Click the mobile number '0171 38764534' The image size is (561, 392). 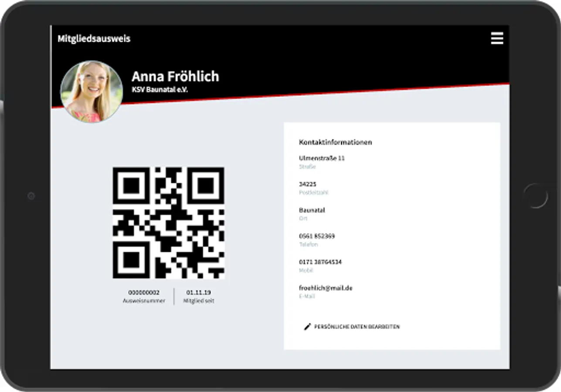[x=320, y=262]
